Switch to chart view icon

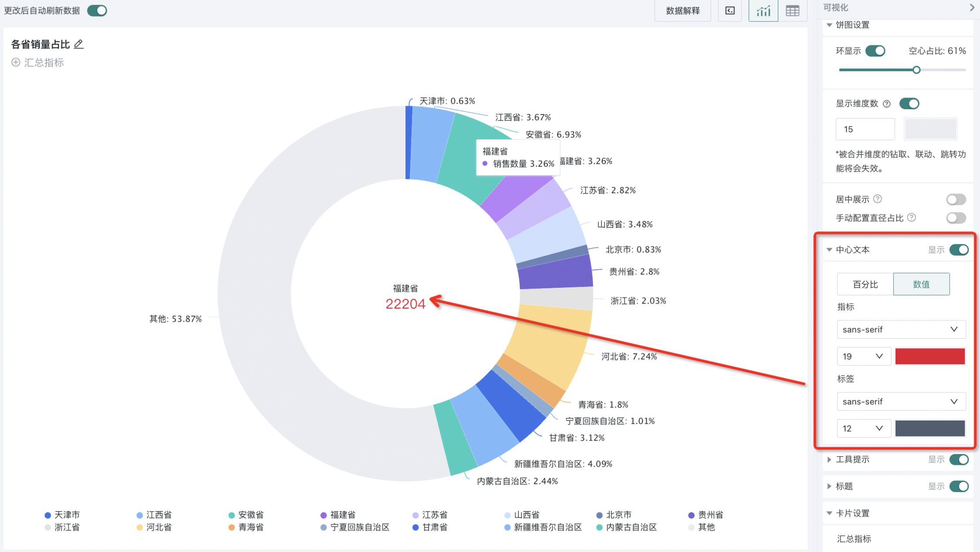tap(763, 11)
